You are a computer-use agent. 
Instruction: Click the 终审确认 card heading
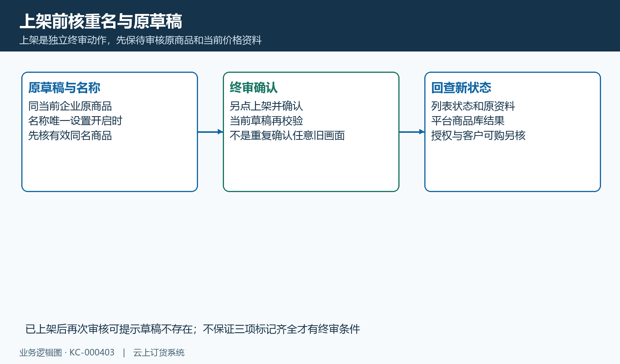[254, 88]
